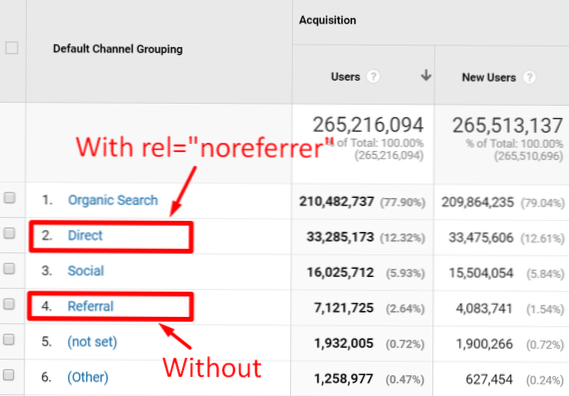Check the (not set) row checkbox
Screen dimensions: 569x396
point(9,339)
